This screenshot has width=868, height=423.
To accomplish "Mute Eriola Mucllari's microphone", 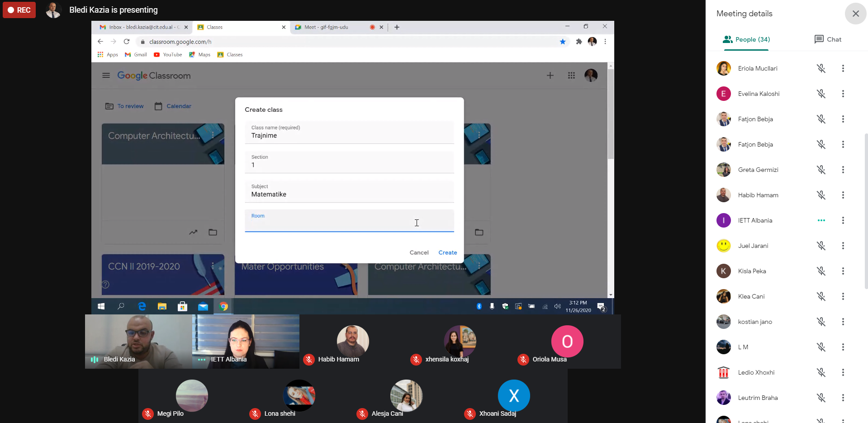I will [x=821, y=68].
